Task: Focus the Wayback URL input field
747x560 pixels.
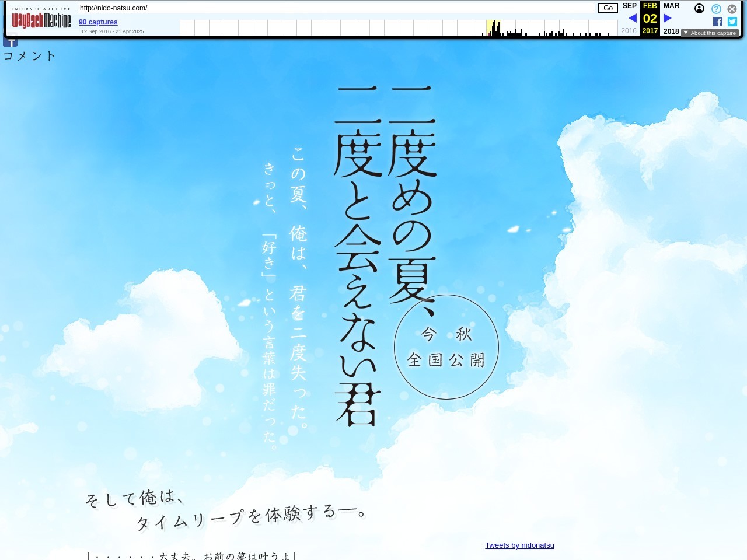Action: coord(337,8)
